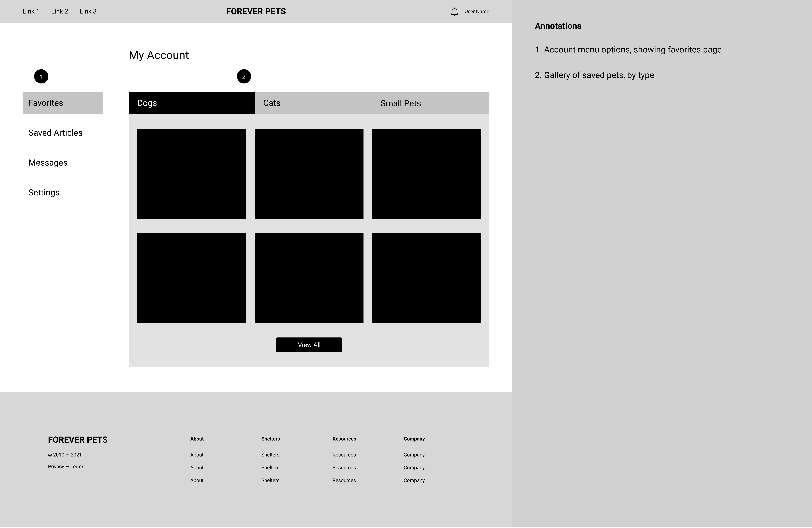
Task: Click the header FOREVER PETS logo
Action: click(256, 11)
